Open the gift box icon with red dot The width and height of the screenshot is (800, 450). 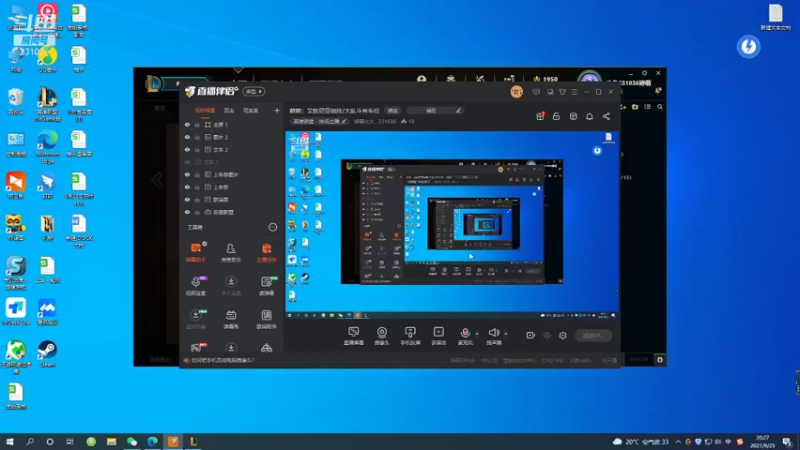coord(540,116)
